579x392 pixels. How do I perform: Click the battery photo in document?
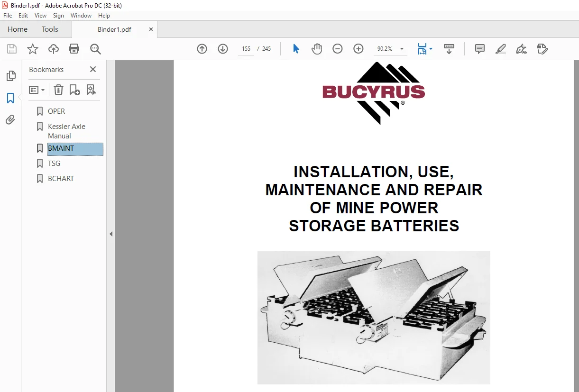(374, 318)
